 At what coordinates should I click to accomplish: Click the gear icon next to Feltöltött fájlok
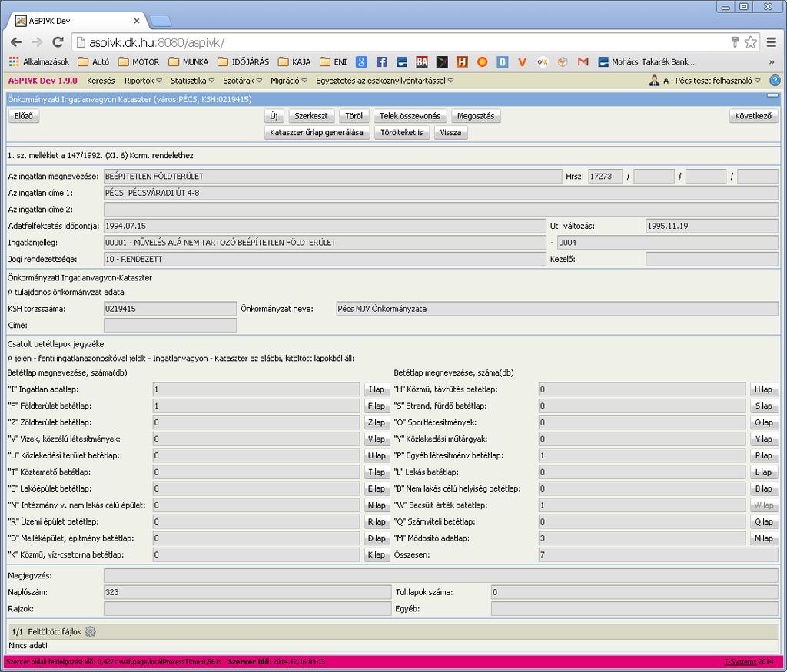pos(90,631)
